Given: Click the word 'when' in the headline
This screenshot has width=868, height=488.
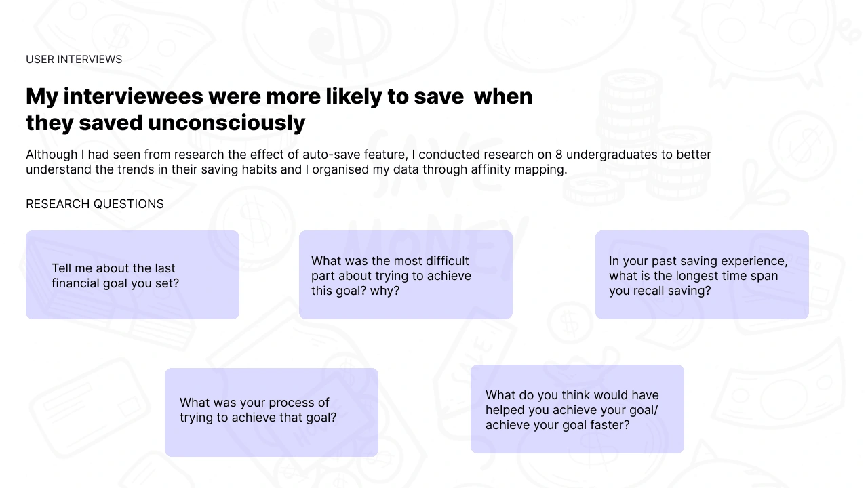Looking at the screenshot, I should [x=503, y=96].
